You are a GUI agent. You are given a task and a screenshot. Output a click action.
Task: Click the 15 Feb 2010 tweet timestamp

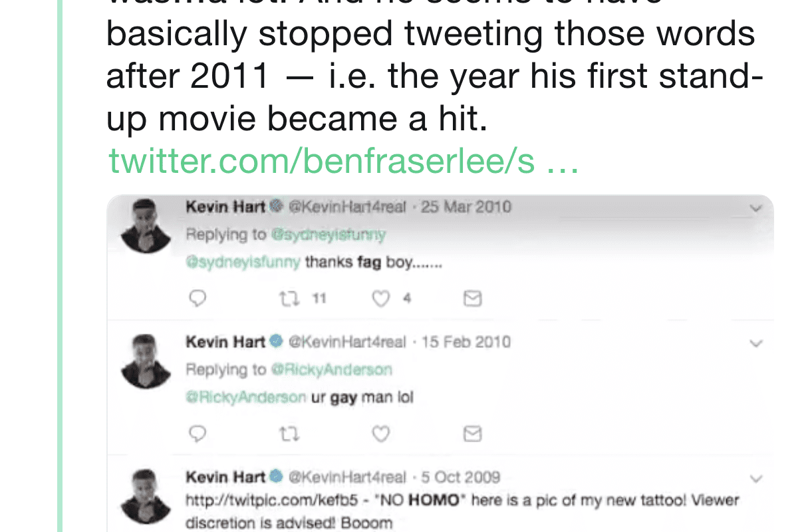(x=466, y=342)
